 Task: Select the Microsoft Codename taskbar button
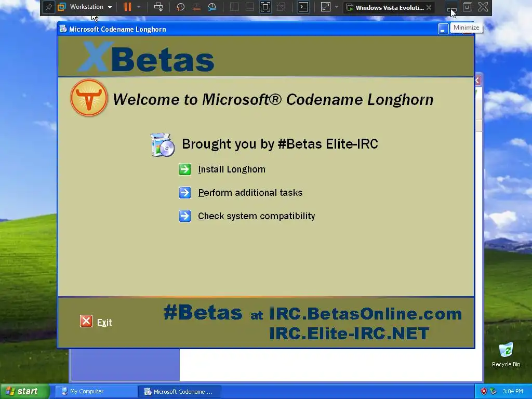coord(179,392)
